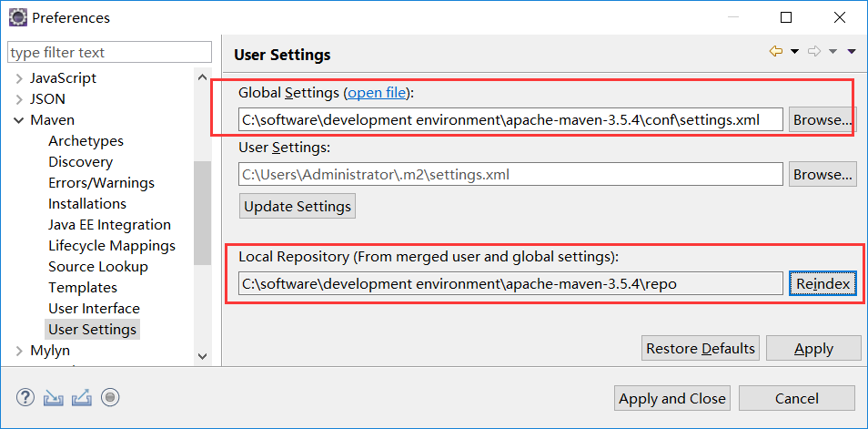Image resolution: width=868 pixels, height=429 pixels.
Task: Click the 'open file' link
Action: click(x=377, y=92)
